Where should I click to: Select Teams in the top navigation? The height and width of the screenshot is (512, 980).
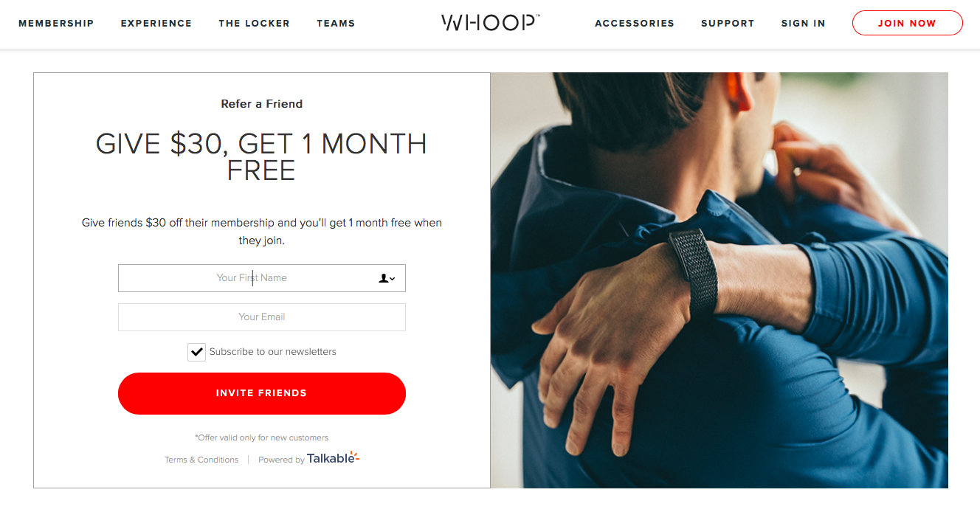[x=336, y=24]
